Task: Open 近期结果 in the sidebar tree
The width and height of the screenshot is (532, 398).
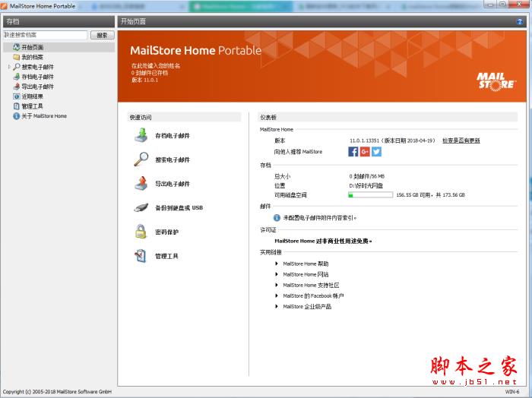Action: pos(32,96)
